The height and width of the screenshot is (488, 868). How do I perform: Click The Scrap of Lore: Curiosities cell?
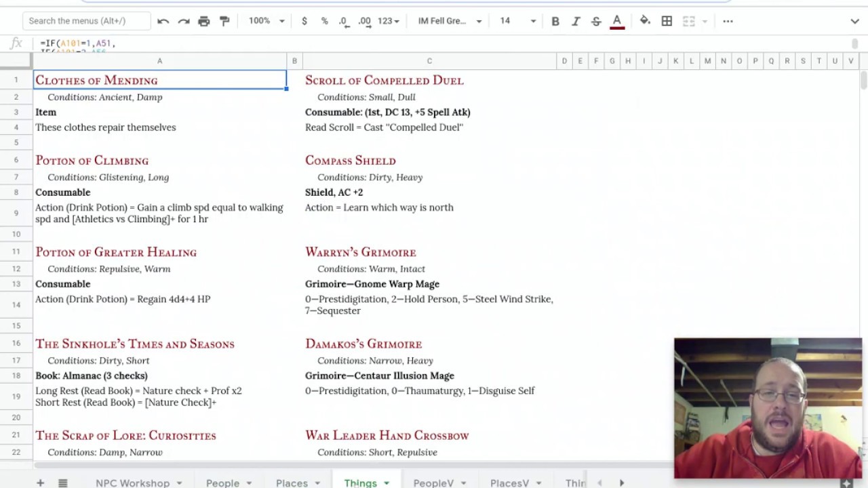(x=160, y=435)
